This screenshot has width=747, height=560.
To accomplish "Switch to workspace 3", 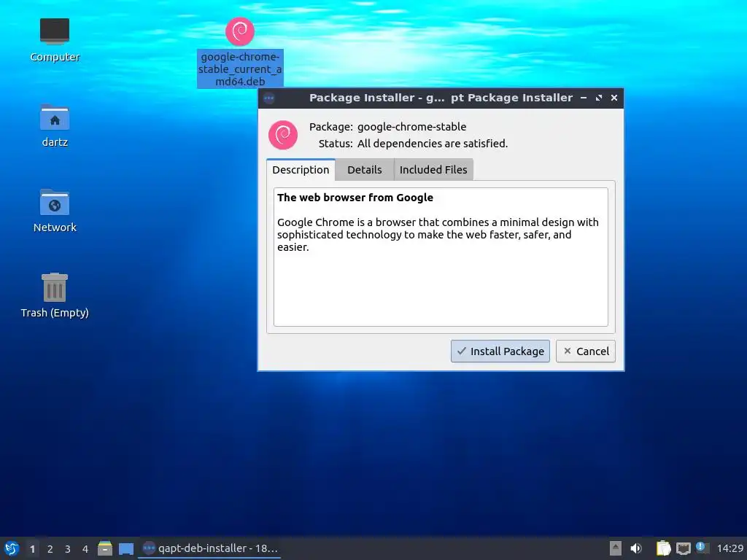I will tap(68, 549).
